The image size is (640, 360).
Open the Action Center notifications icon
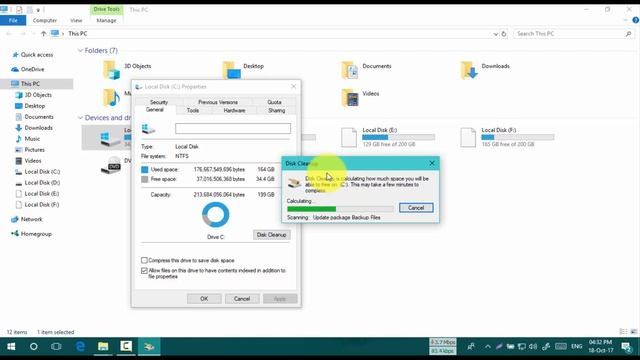click(627, 347)
